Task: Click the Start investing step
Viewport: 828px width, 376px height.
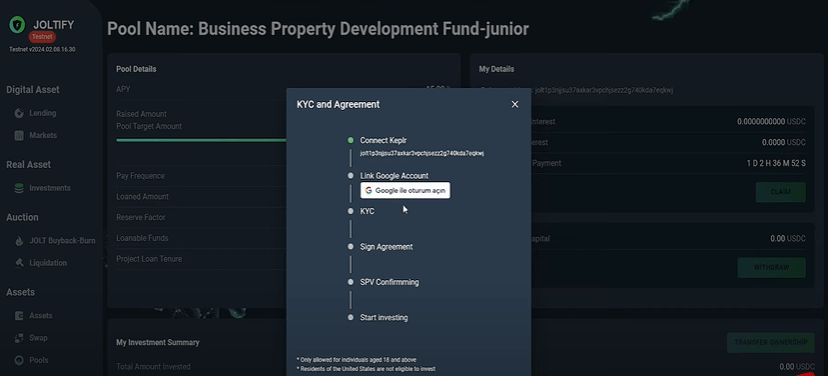Action: [384, 317]
